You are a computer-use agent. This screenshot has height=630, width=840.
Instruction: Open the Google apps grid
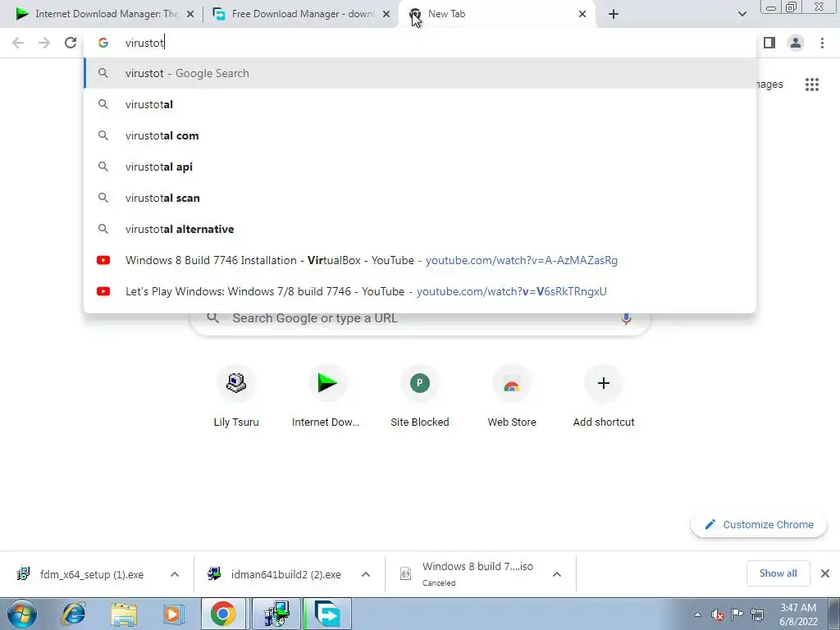811,84
